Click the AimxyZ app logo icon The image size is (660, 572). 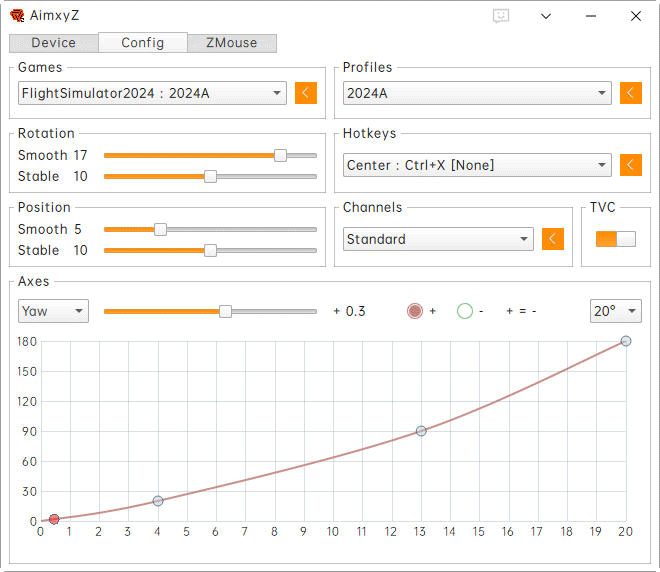tap(18, 16)
